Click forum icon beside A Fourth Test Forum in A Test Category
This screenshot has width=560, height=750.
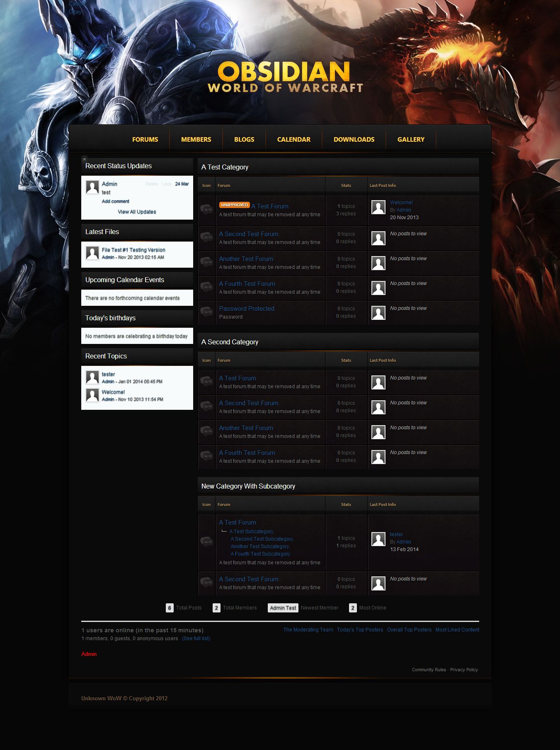[x=206, y=287]
